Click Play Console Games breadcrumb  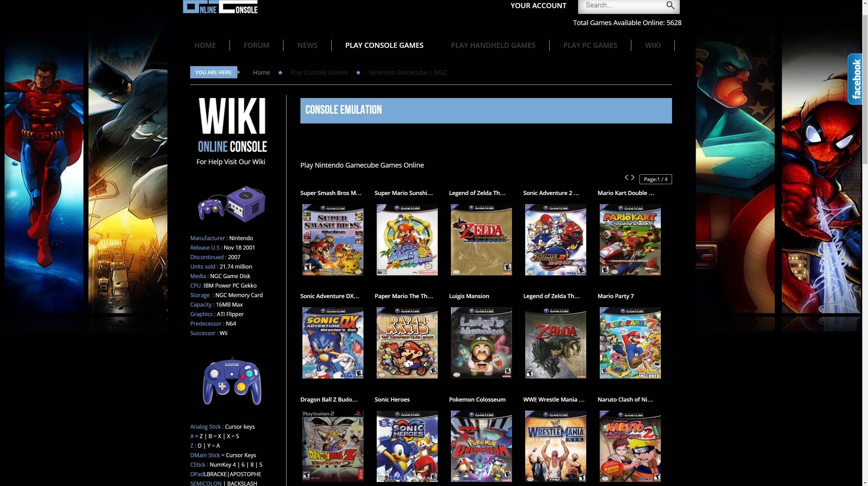(x=319, y=72)
